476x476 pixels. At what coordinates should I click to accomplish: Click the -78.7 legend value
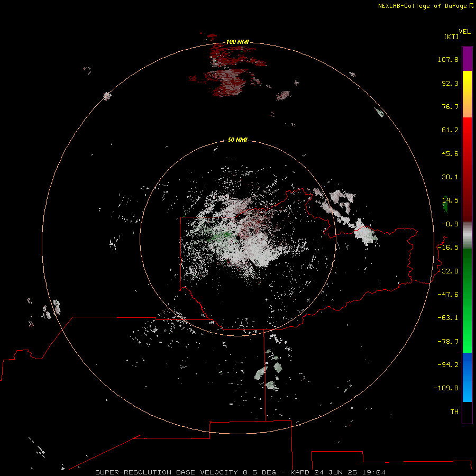tap(448, 342)
